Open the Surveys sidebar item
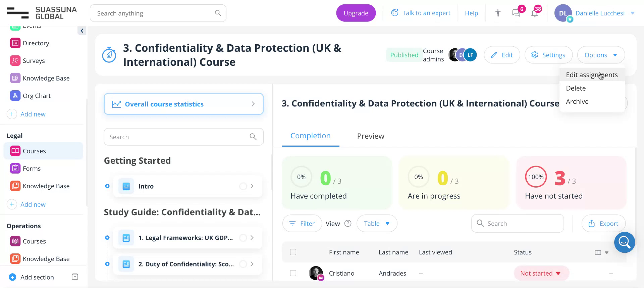 pyautogui.click(x=34, y=61)
